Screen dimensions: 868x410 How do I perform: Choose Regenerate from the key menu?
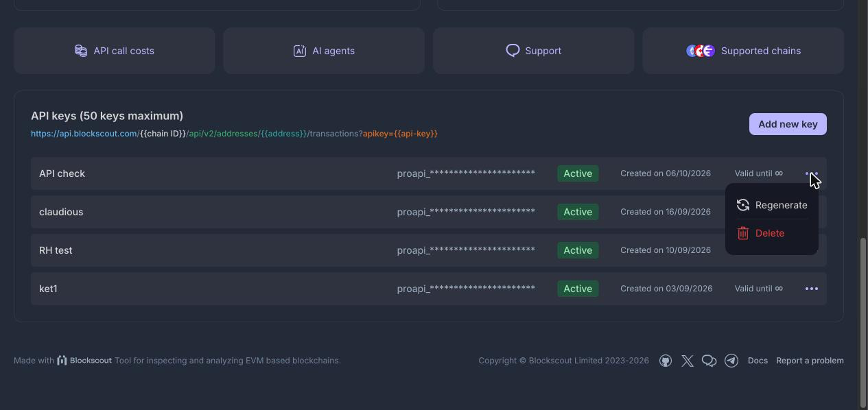pos(772,205)
